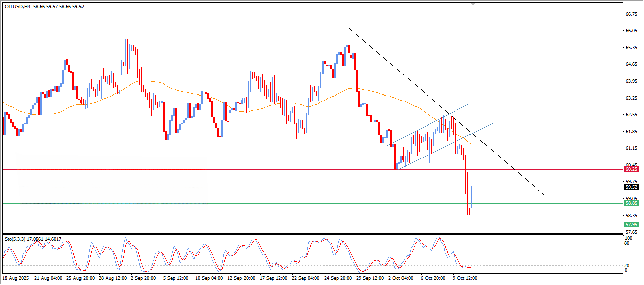Click the black 59.52 current price label

tap(631, 187)
